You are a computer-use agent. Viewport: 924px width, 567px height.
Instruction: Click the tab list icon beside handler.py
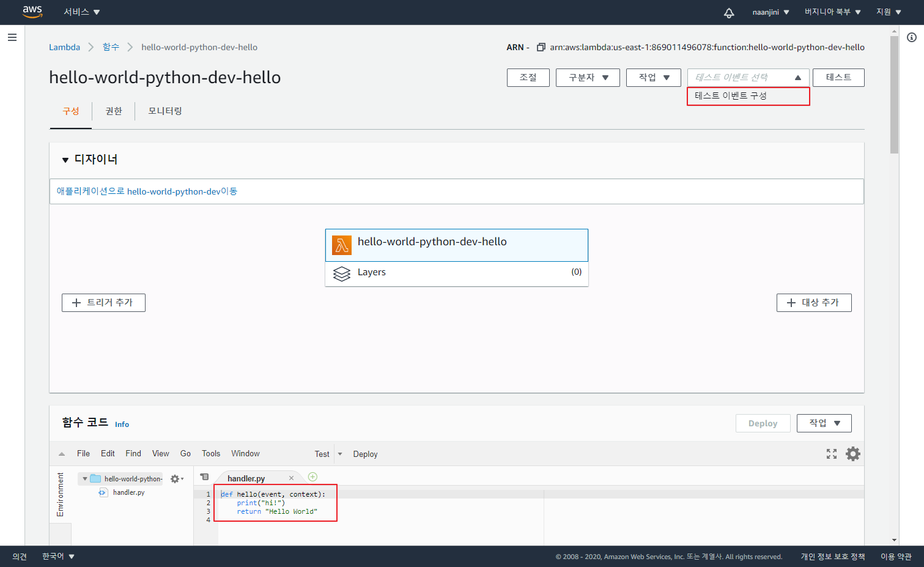[x=204, y=477]
